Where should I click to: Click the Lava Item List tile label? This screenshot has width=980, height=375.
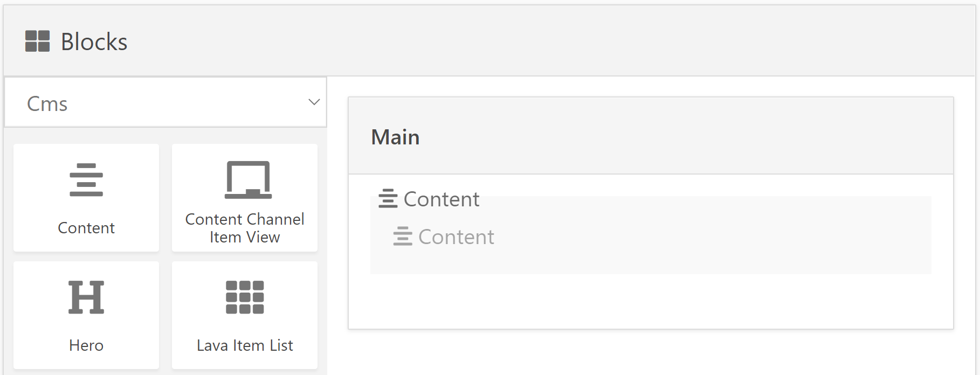(245, 345)
